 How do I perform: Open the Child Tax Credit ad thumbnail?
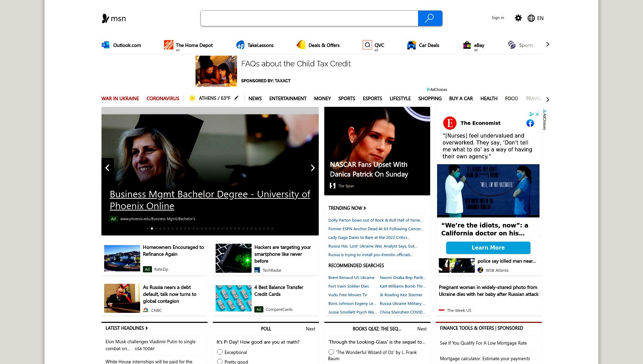pos(216,71)
